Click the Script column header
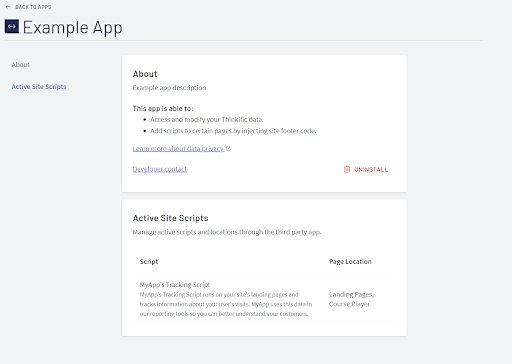The height and width of the screenshot is (364, 512). tap(149, 262)
